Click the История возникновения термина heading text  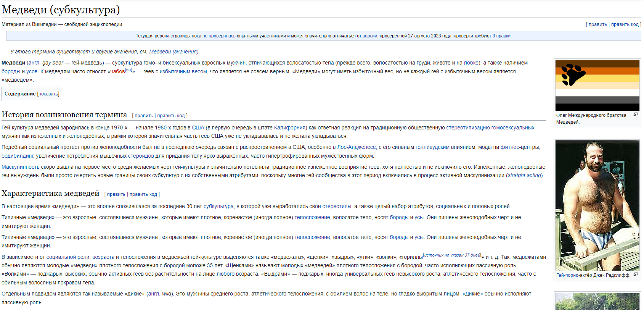64,115
